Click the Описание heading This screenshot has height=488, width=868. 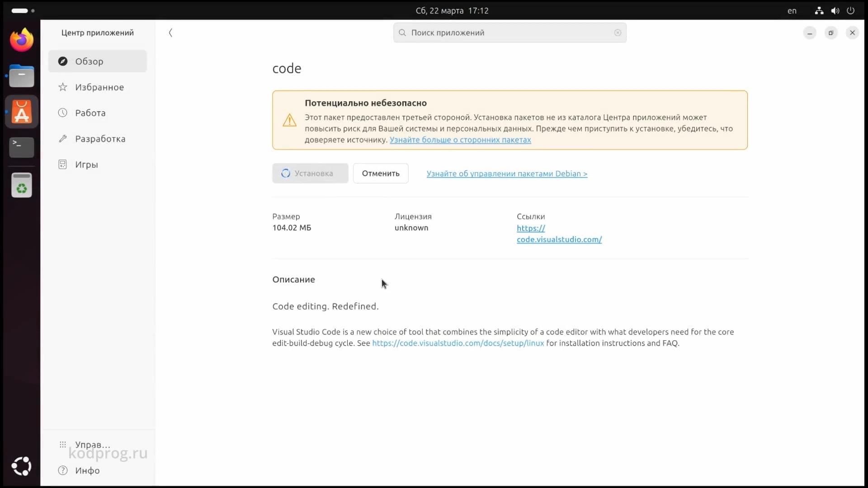[x=293, y=280]
